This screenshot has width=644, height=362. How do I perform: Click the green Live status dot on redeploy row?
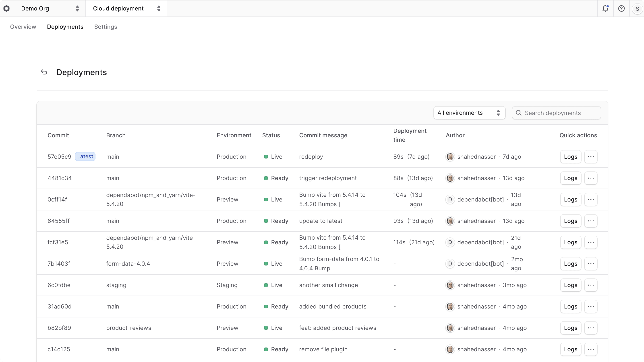click(x=266, y=157)
